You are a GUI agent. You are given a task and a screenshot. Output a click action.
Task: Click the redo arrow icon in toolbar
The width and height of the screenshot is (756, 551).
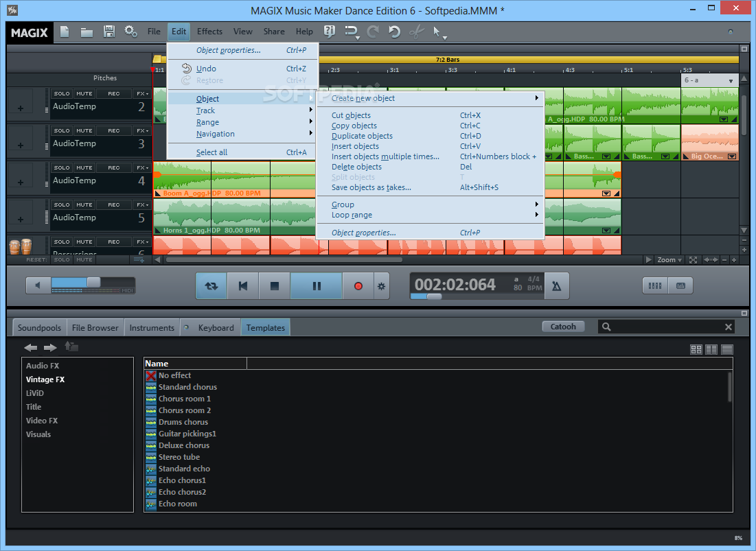tap(373, 32)
